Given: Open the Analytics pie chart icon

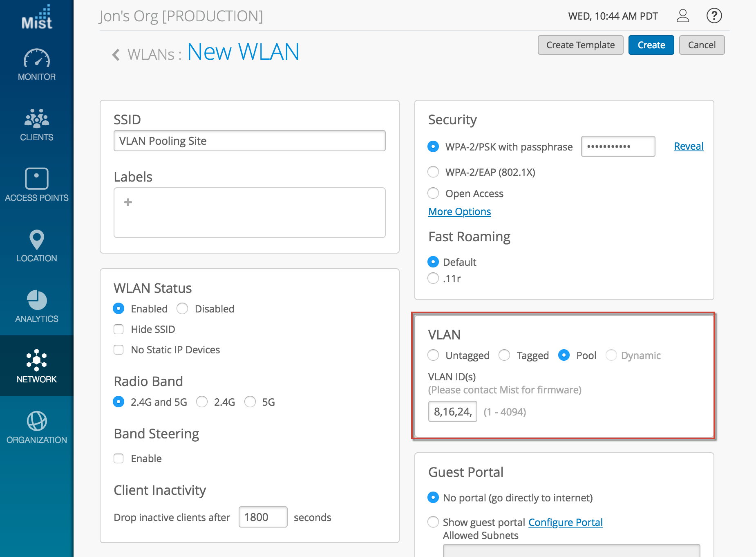Looking at the screenshot, I should click(x=37, y=300).
